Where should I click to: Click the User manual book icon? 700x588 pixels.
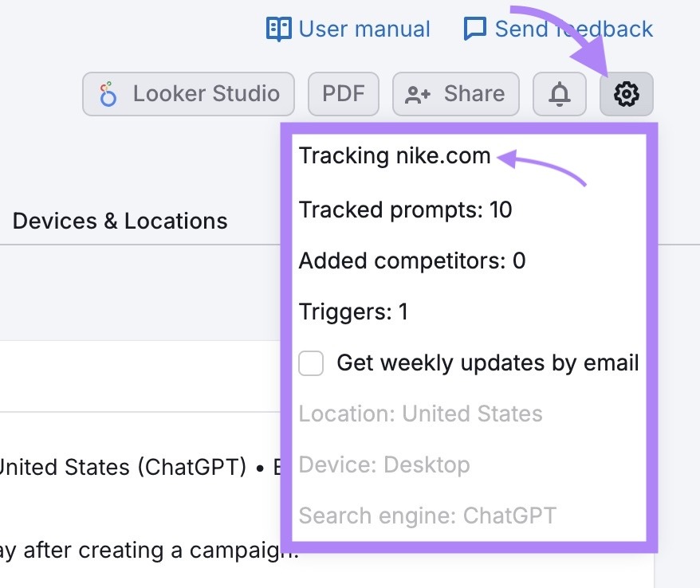point(278,28)
